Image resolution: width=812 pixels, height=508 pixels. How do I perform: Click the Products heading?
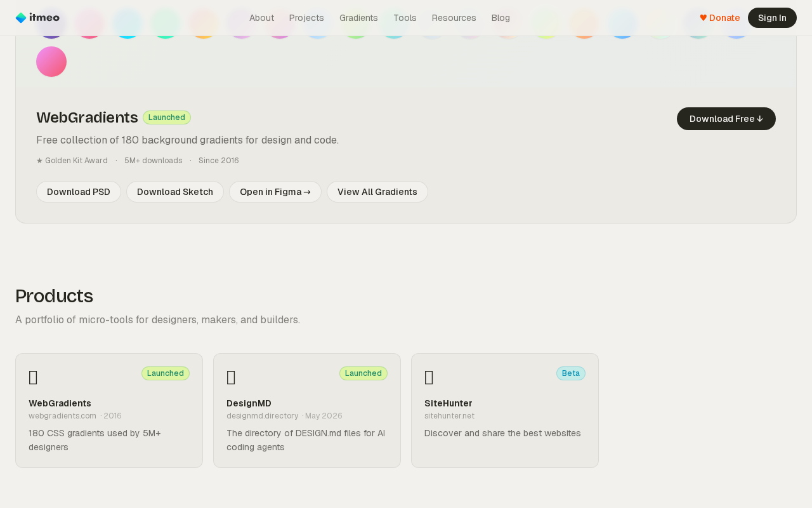[54, 296]
